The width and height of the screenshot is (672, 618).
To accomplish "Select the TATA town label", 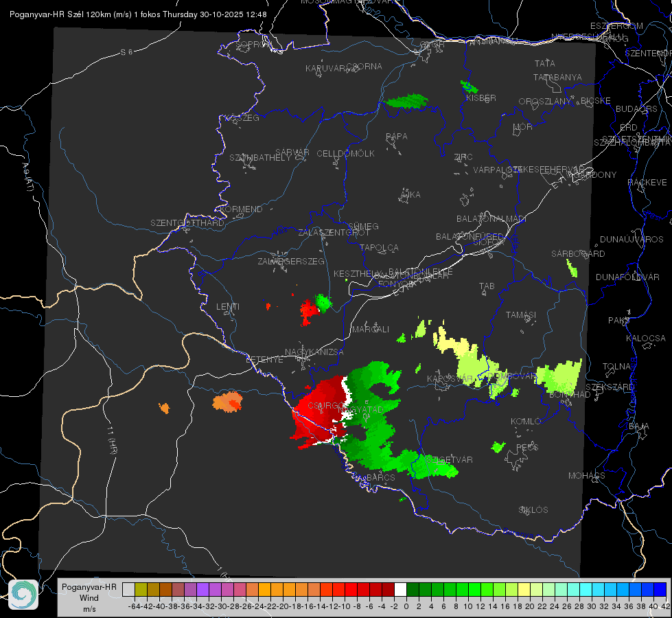I will click(x=545, y=63).
